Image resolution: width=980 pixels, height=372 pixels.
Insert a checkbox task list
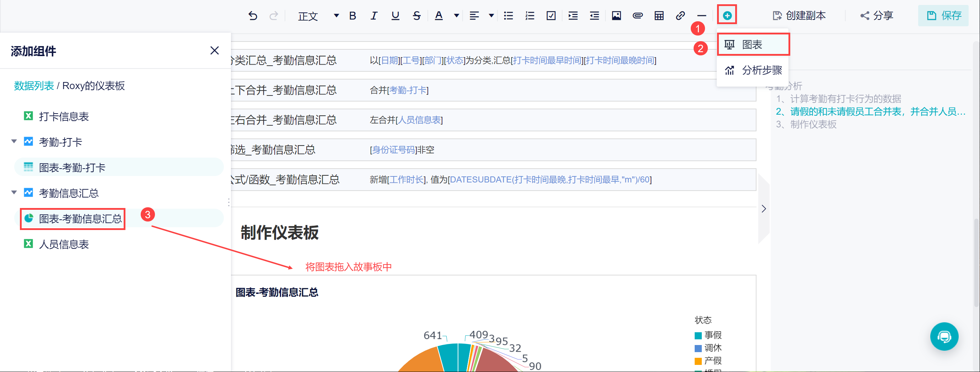[551, 16]
